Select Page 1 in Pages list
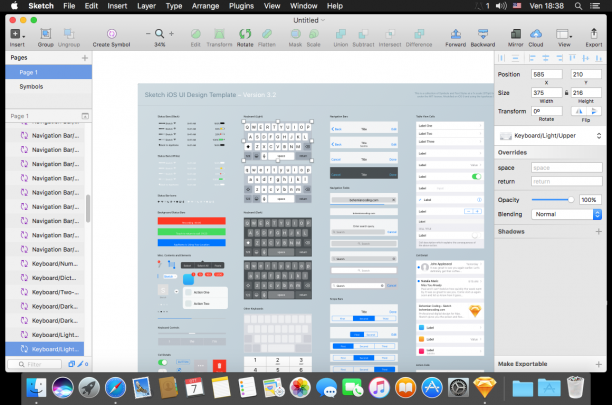The image size is (612, 405). [48, 72]
